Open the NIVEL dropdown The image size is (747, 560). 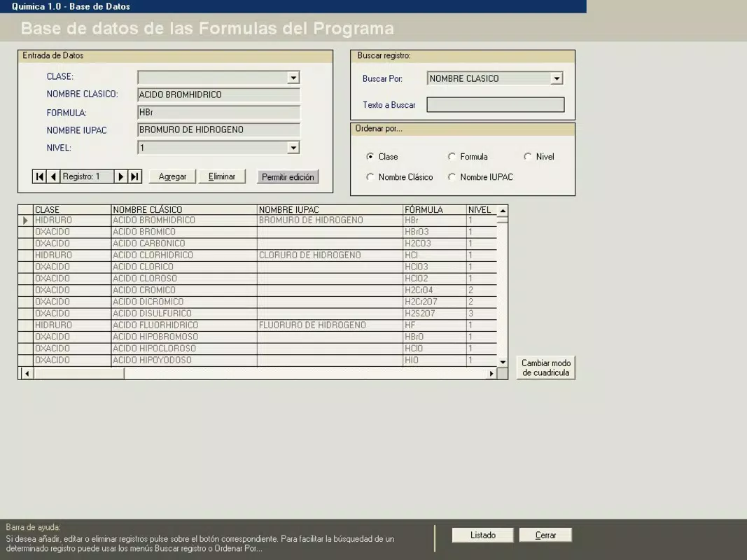point(293,148)
